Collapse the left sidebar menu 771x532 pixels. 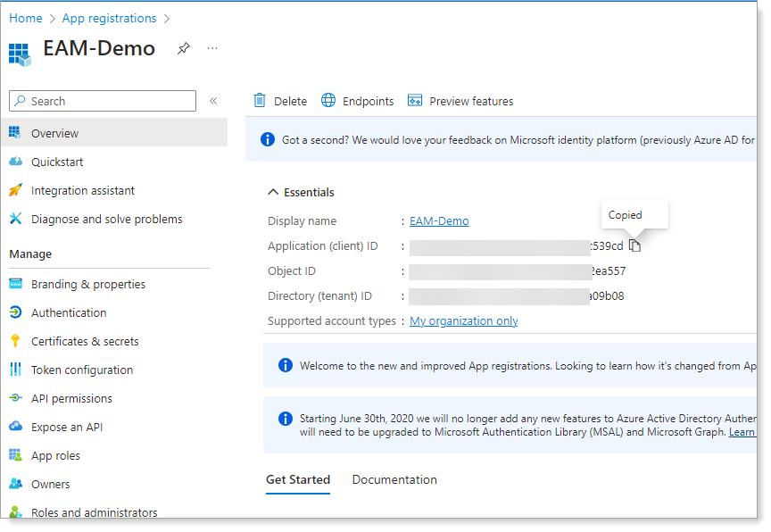[213, 101]
